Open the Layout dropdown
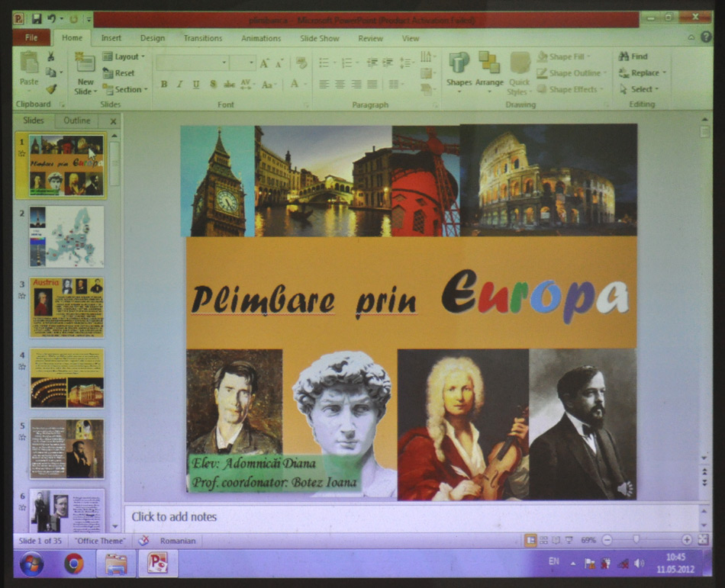This screenshot has height=588, width=725. point(124,56)
